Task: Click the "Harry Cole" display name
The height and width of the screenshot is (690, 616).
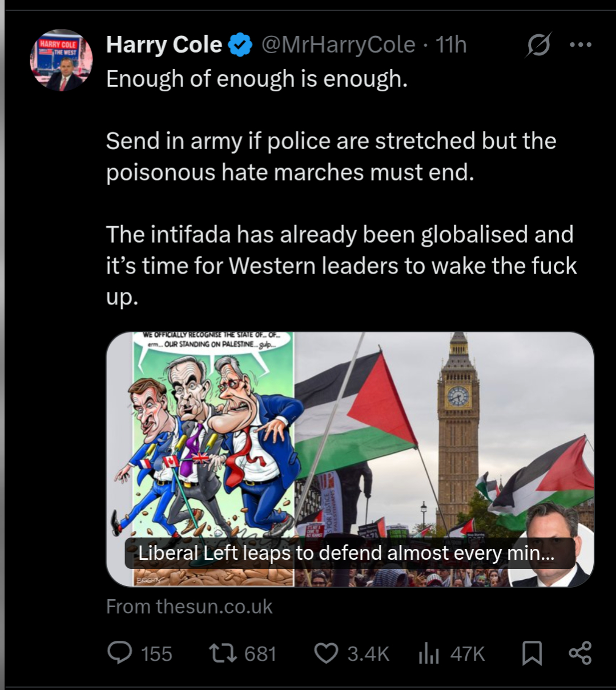Action: [x=164, y=45]
